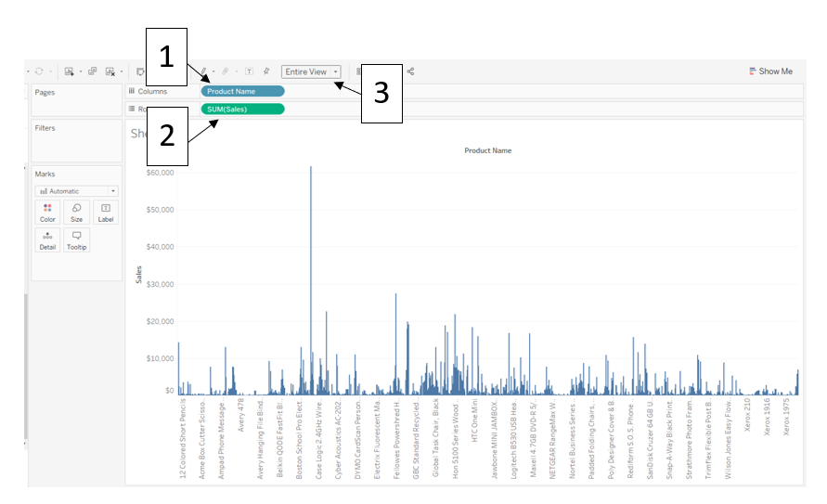827x504 pixels.
Task: Open the Color marks card
Action: tap(47, 213)
